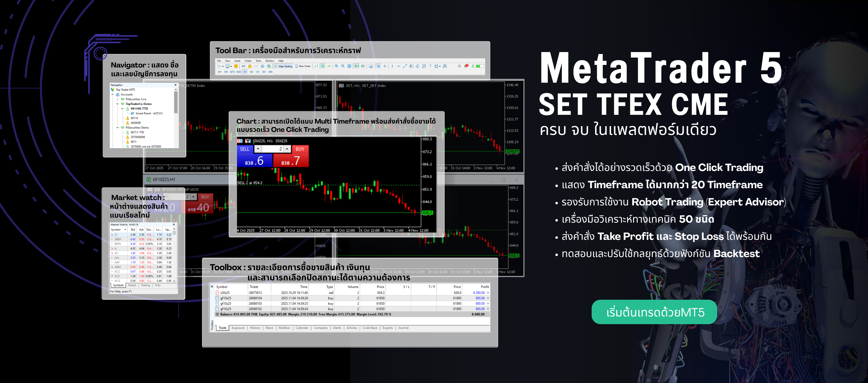868x383 pixels.
Task: Open the Charts menu
Action: [x=248, y=61]
